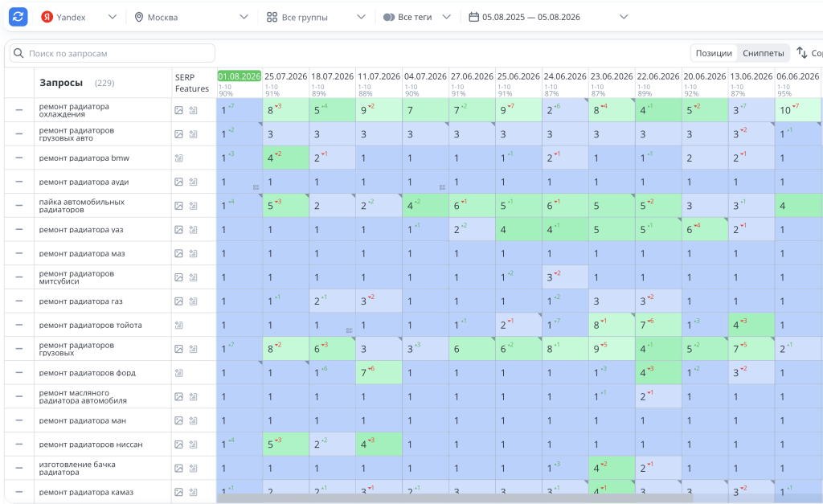Click the Запросы column header
The height and width of the screenshot is (504, 823).
[x=61, y=83]
